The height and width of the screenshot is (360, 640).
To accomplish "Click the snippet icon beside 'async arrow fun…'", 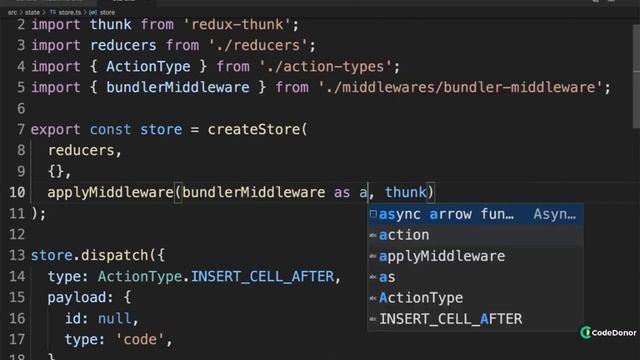I will [373, 213].
